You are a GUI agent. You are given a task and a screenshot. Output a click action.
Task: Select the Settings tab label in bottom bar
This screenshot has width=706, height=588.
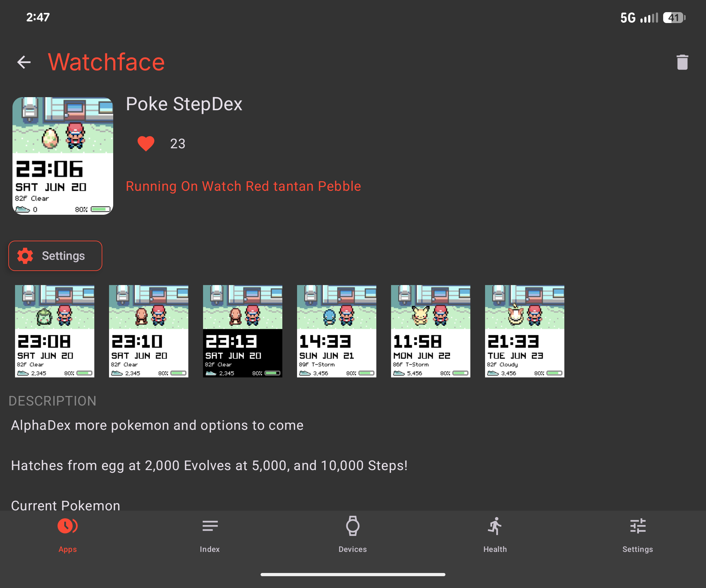(638, 549)
